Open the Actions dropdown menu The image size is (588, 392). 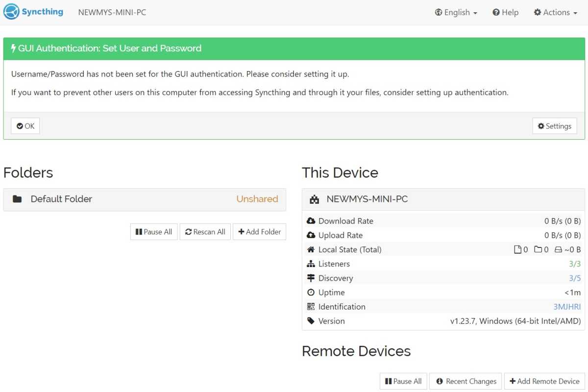pos(555,12)
